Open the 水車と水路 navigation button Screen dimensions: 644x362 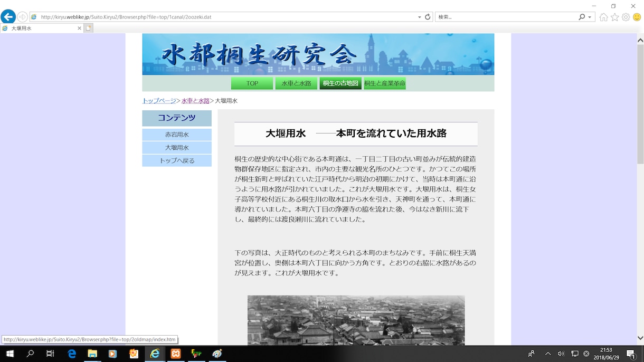296,83
